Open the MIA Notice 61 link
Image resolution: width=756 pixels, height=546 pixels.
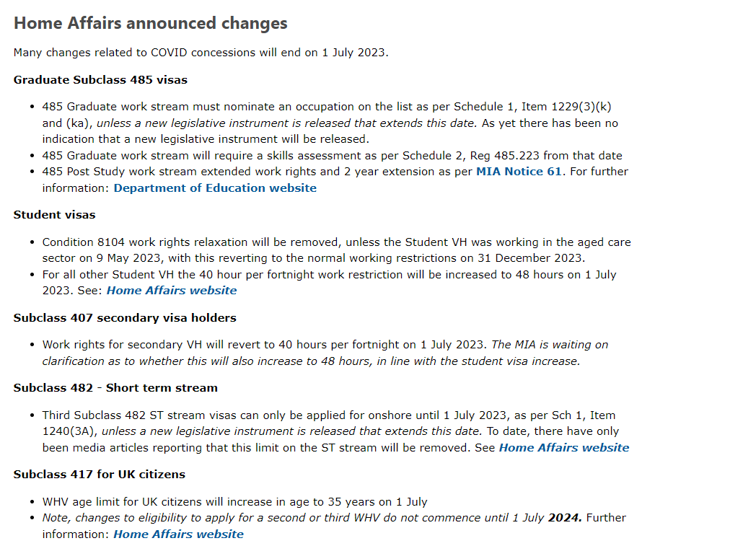[519, 172]
